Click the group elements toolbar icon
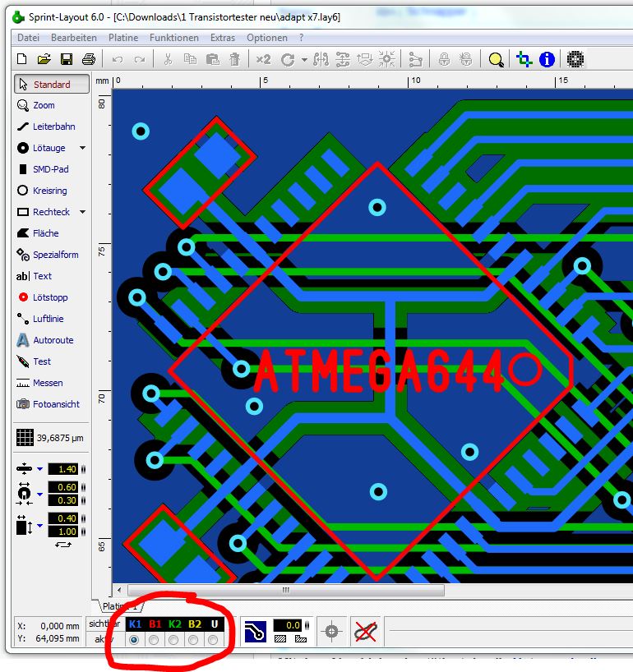Viewport: 633px width, 672px height. 415,60
